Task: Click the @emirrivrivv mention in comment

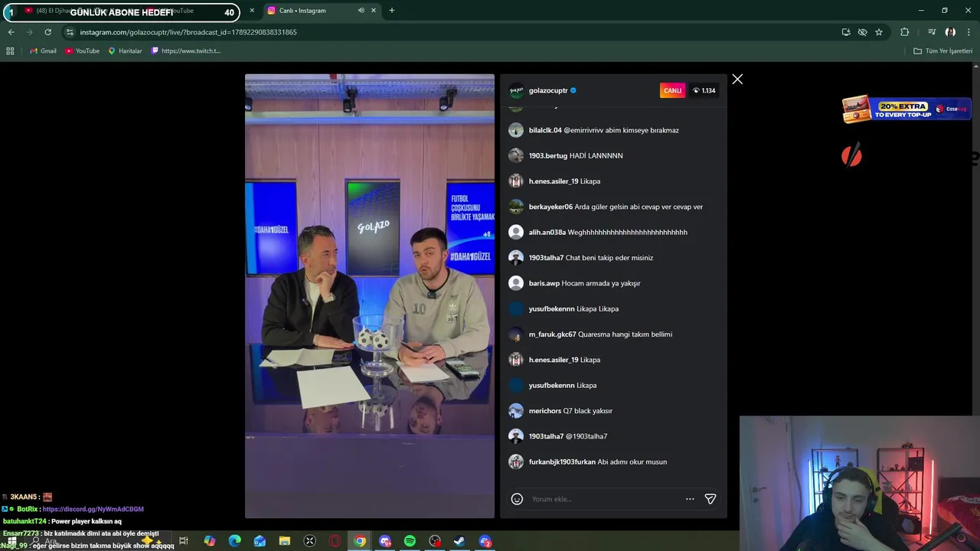Action: pyautogui.click(x=585, y=130)
